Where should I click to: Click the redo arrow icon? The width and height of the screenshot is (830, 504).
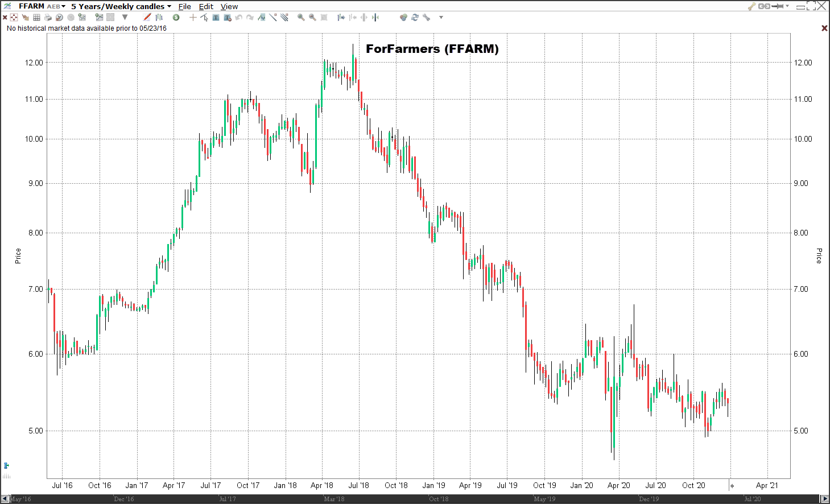(250, 18)
